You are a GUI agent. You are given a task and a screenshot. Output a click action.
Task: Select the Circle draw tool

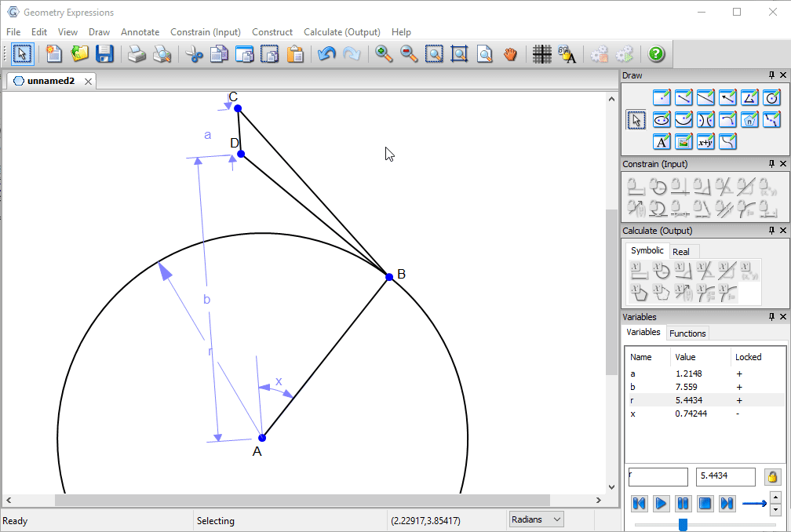771,97
